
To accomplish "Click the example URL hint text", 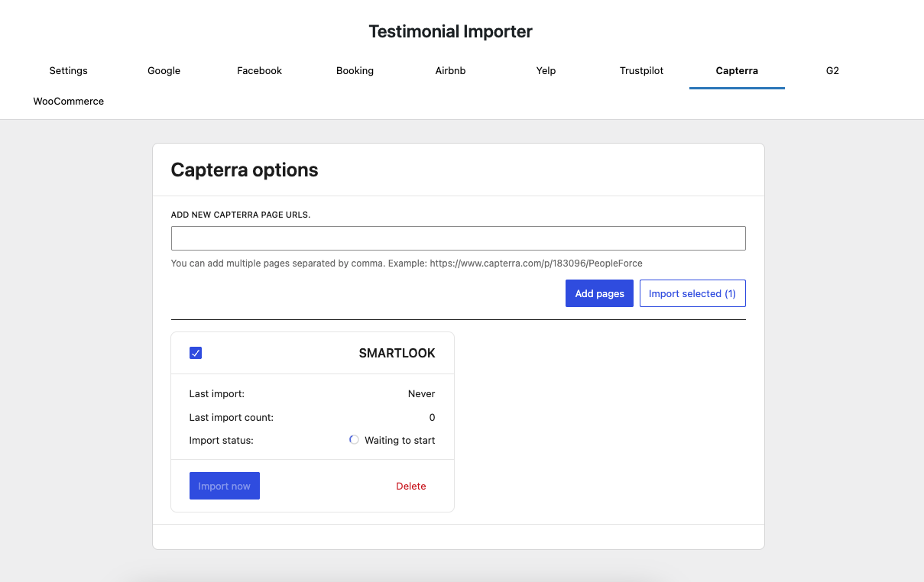I will (407, 264).
